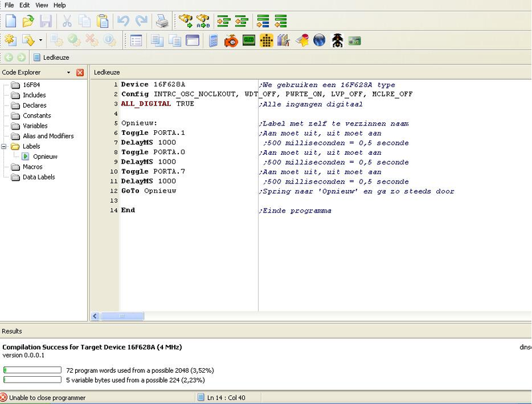The image size is (532, 404).
Task: Open the dropdown arrow beside the folder-arrow icon
Action: tap(41, 41)
